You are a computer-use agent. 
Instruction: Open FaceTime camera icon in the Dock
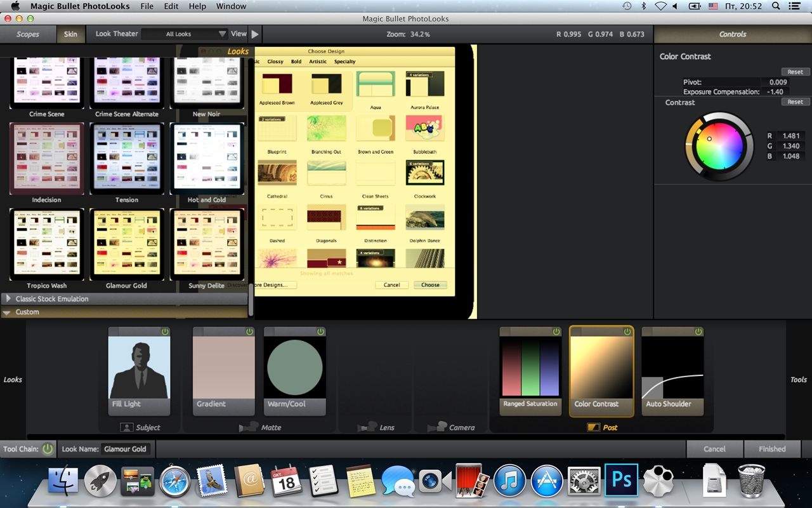pos(435,482)
